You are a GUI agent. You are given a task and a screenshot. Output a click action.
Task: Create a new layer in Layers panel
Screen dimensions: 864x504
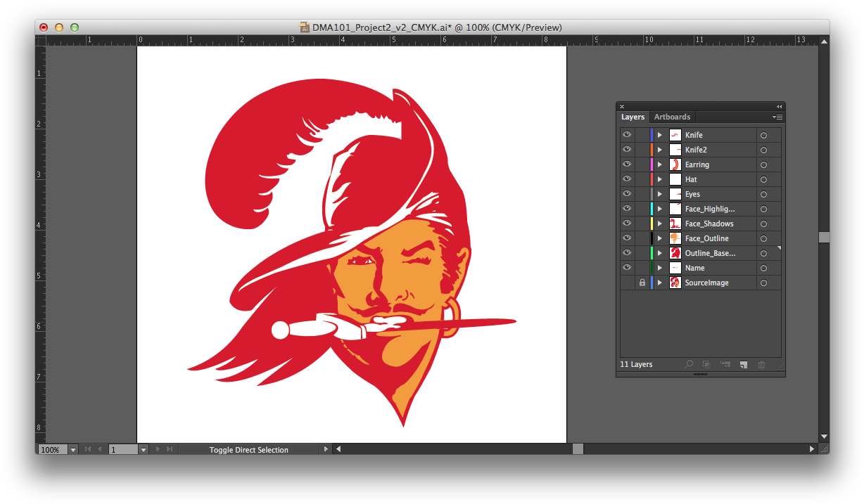(743, 365)
